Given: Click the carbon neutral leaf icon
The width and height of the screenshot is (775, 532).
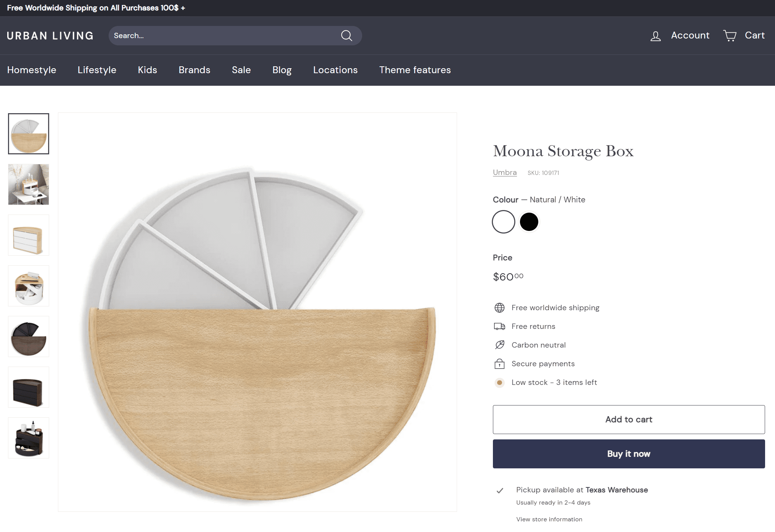Looking at the screenshot, I should [499, 345].
